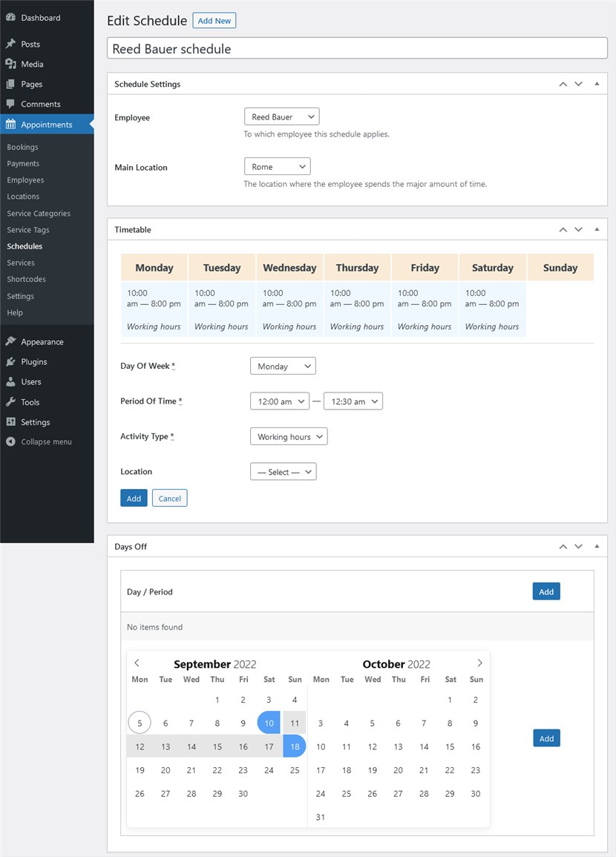Viewport: 616px width, 857px height.
Task: Click the Collapse menu arrow icon
Action: pos(10,441)
